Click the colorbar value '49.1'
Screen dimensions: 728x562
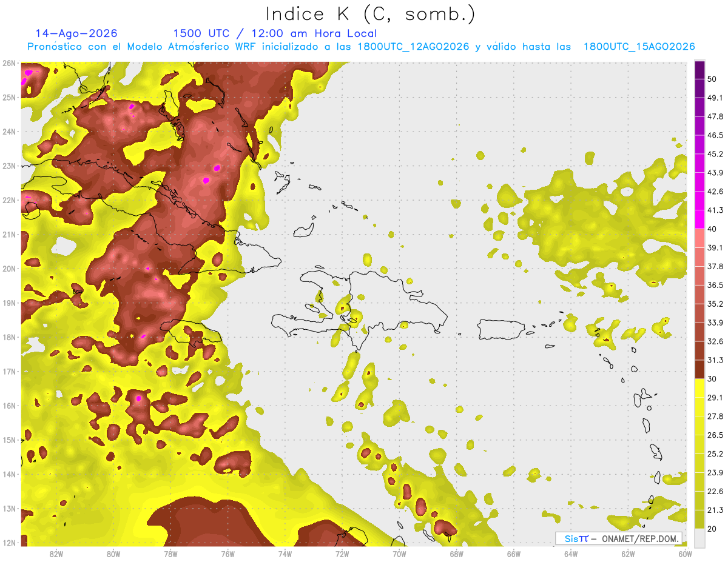[715, 98]
